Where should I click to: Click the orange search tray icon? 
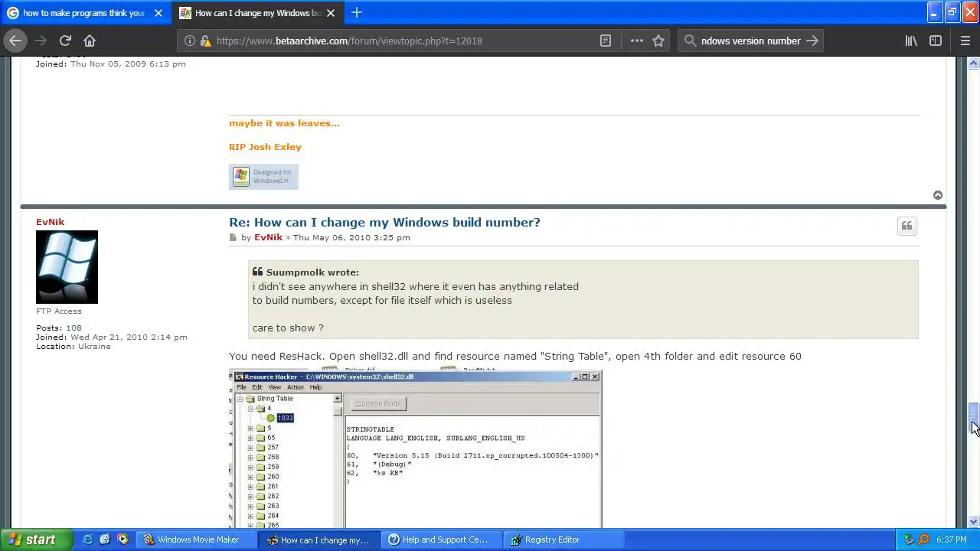click(x=923, y=540)
